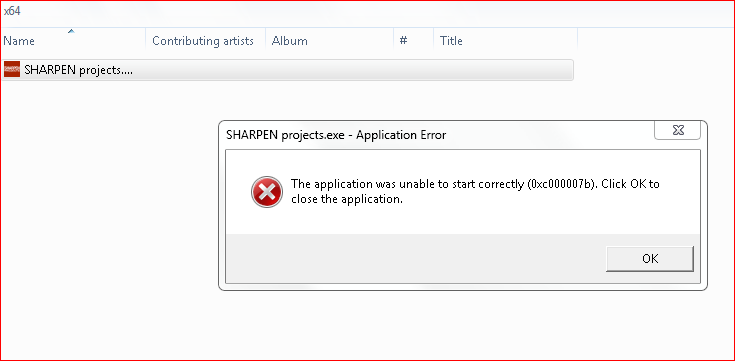
Task: Click the x64 folder label at top
Action: coord(12,11)
